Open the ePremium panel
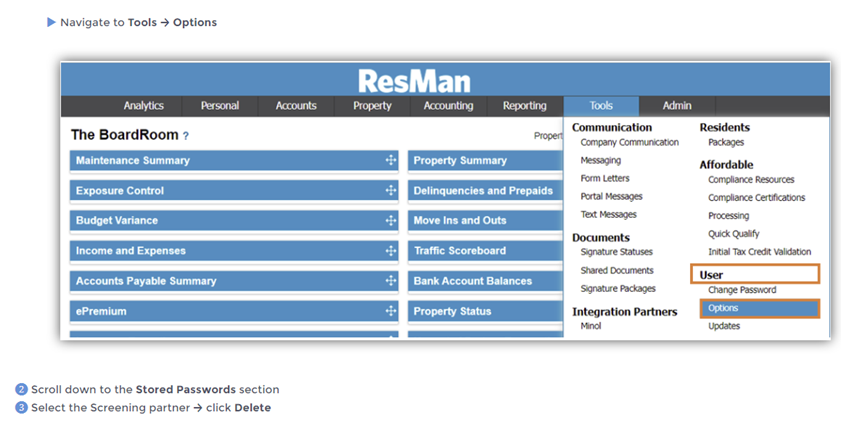The height and width of the screenshot is (423, 841). point(234,311)
